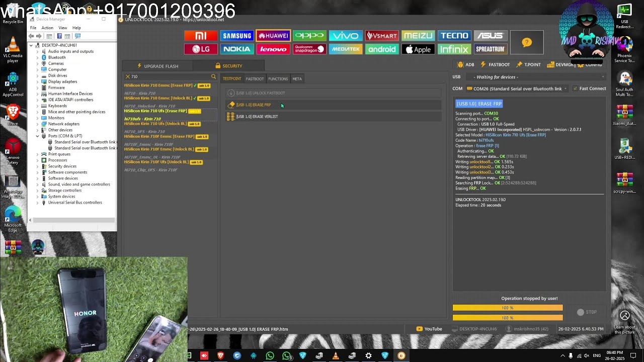This screenshot has width=644, height=362.
Task: Select the LG brand logo
Action: pos(201,49)
